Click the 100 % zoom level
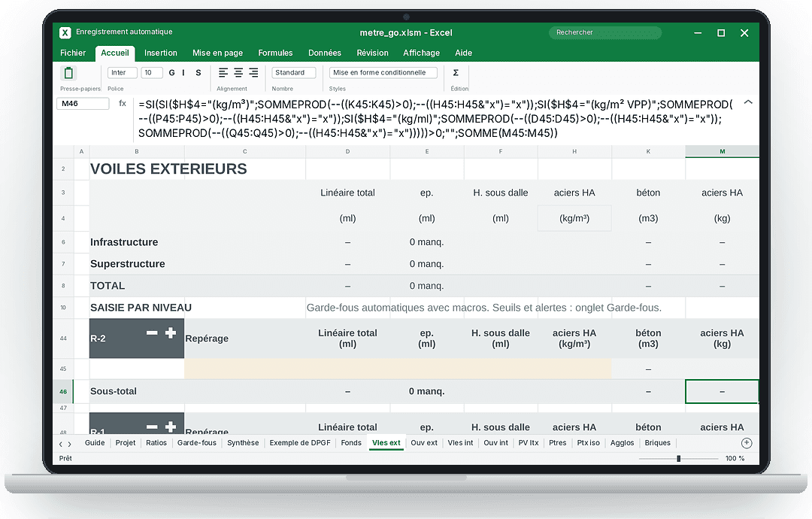The width and height of the screenshot is (812, 519). pos(735,458)
